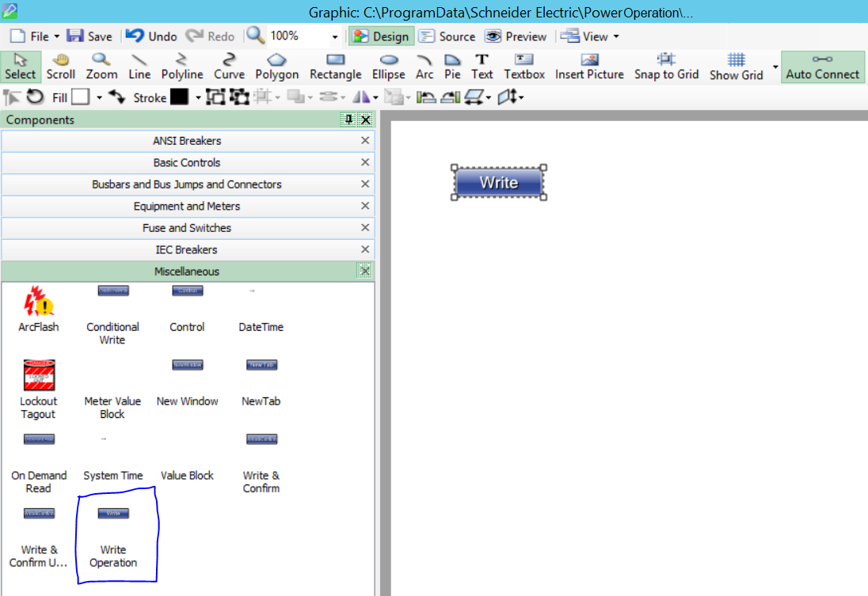Screen dimensions: 868x596
Task: Close the Basic Controls component group
Action: (x=365, y=162)
